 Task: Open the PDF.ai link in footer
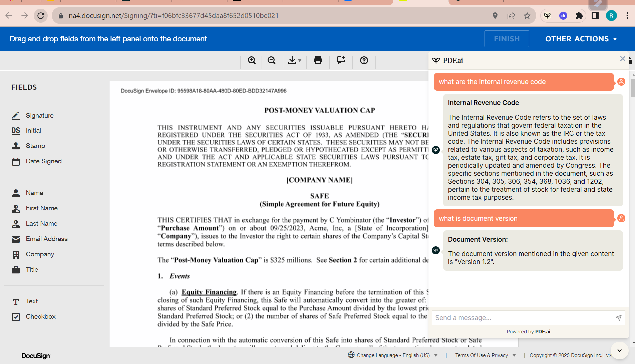543,331
